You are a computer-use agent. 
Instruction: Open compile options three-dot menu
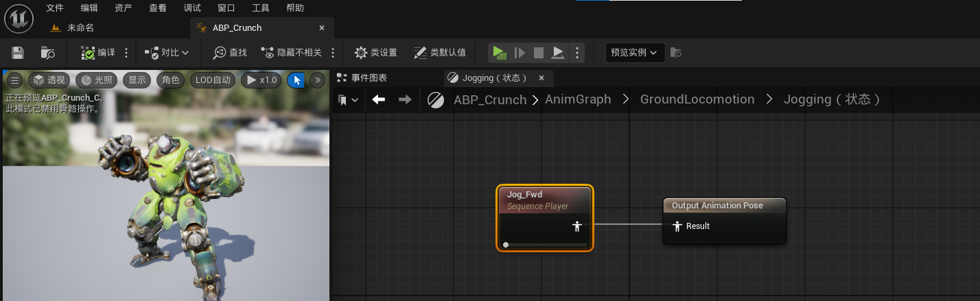click(x=126, y=53)
